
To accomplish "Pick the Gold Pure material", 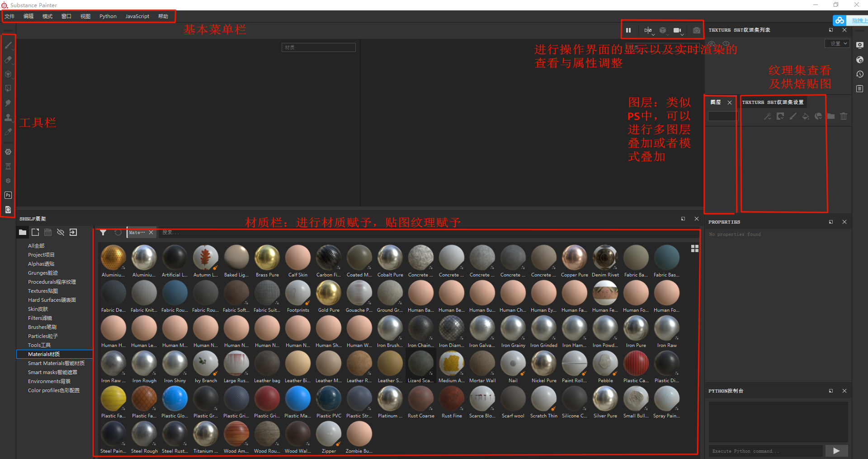I will [329, 294].
